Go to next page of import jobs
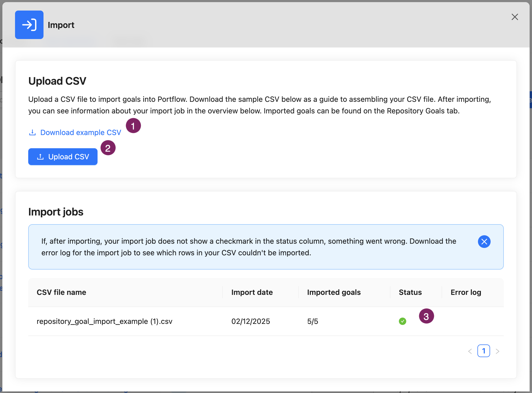532x393 pixels. (x=497, y=351)
